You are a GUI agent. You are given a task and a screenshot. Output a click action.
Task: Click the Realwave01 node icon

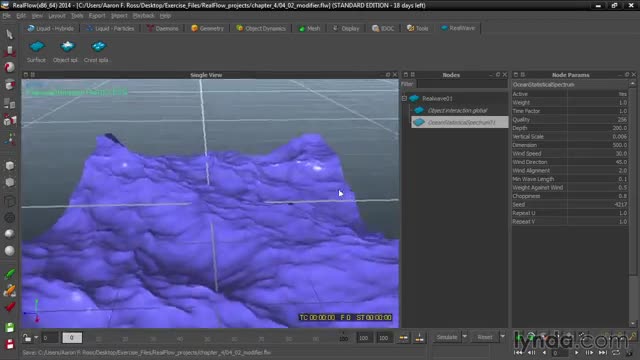[414, 98]
